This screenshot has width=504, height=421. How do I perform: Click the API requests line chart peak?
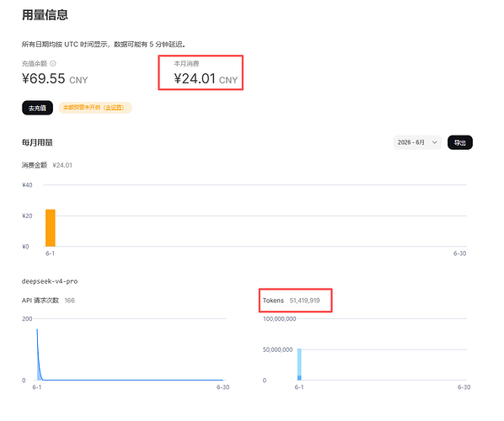[x=37, y=330]
